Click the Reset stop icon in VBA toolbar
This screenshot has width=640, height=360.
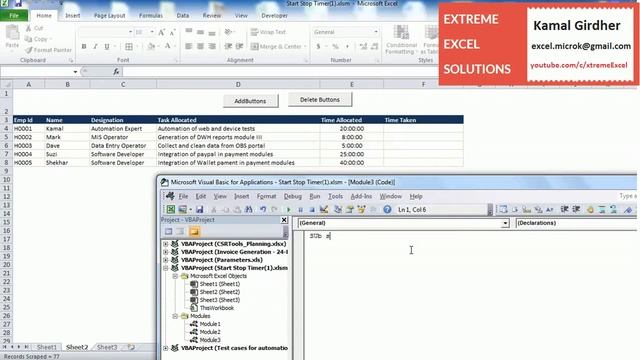coord(312,210)
